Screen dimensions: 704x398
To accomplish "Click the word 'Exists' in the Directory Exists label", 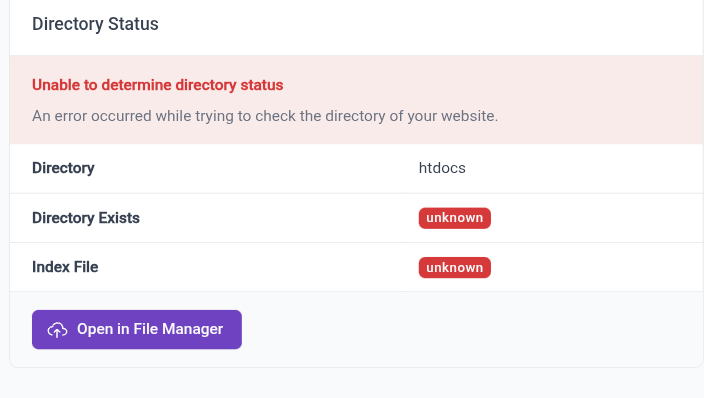I will pos(119,218).
